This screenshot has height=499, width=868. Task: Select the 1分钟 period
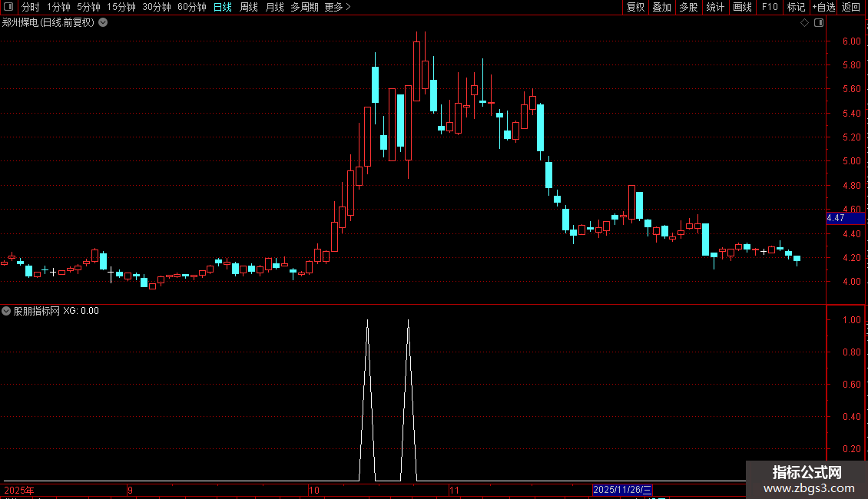[58, 7]
